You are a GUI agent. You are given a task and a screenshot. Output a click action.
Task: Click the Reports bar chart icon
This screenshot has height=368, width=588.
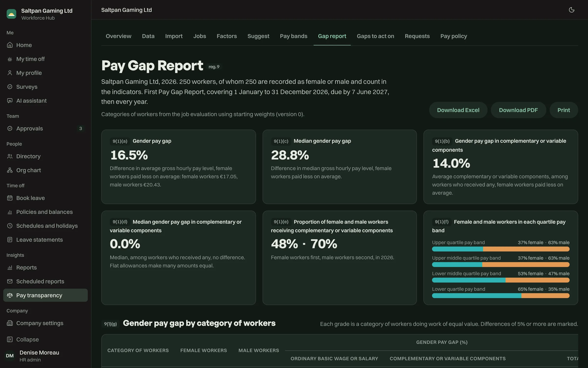pos(10,267)
